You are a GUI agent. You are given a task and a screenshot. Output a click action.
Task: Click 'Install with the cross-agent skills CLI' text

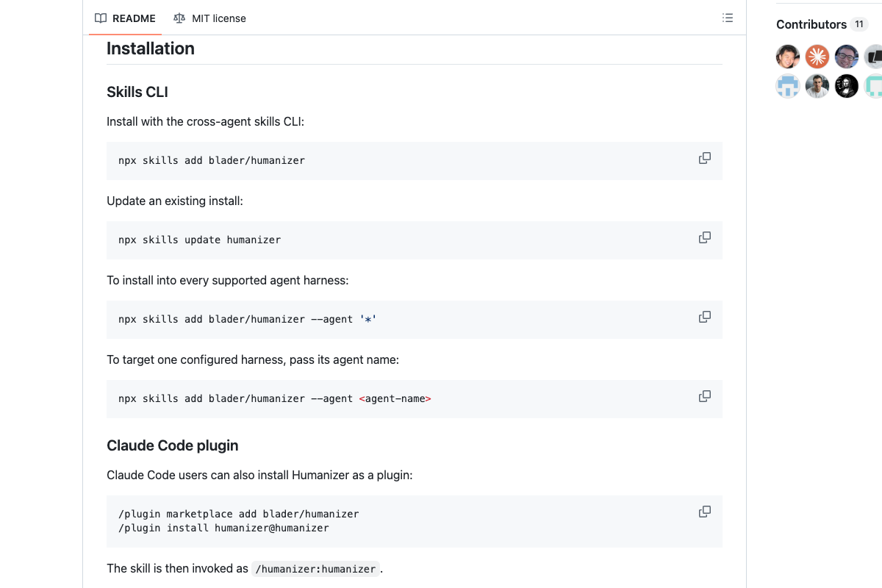[205, 121]
